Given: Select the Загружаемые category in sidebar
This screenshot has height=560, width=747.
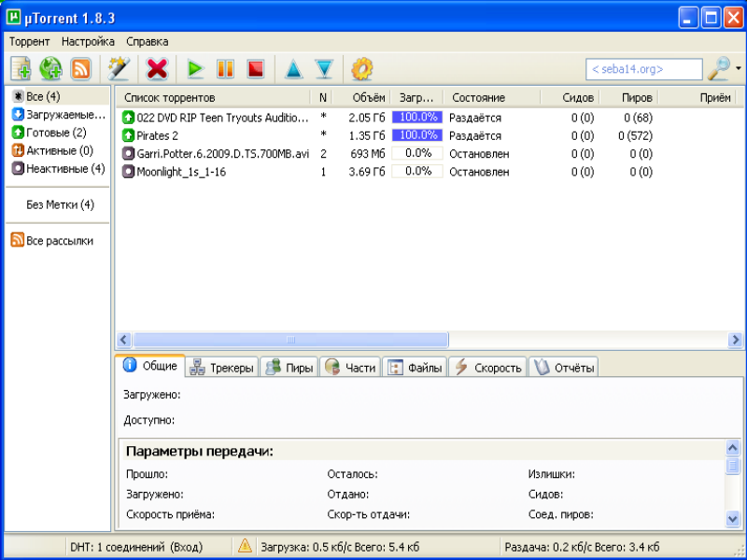Looking at the screenshot, I should pyautogui.click(x=59, y=115).
